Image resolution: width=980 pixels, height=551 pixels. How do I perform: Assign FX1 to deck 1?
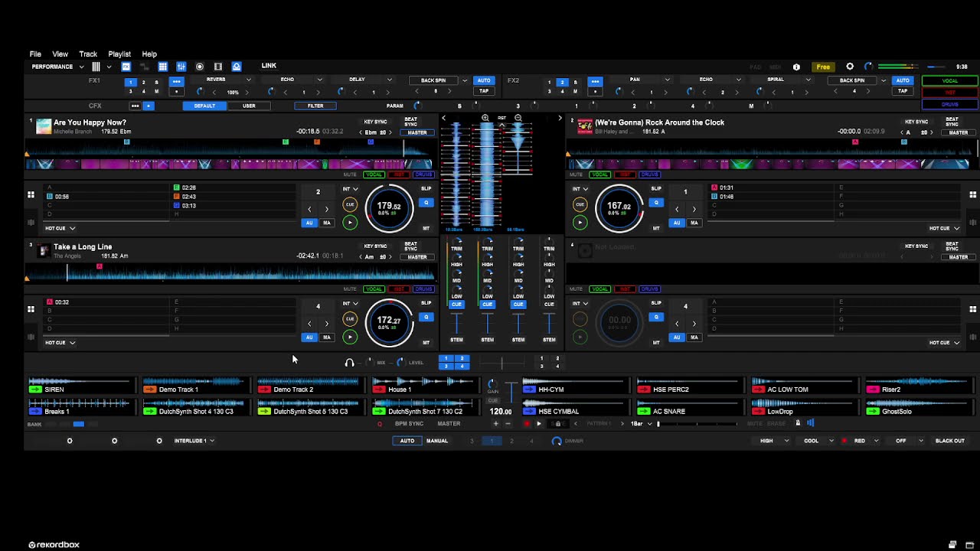pyautogui.click(x=131, y=83)
